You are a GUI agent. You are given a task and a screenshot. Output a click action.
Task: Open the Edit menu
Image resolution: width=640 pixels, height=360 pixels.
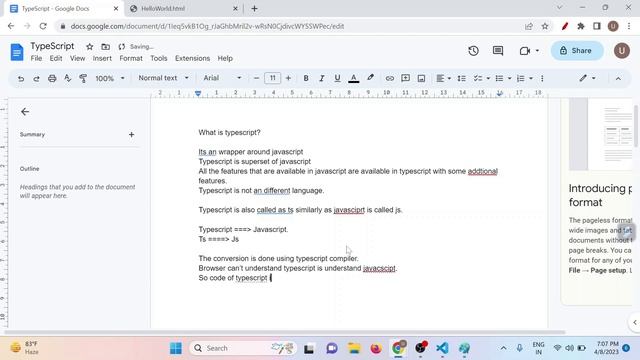click(56, 58)
